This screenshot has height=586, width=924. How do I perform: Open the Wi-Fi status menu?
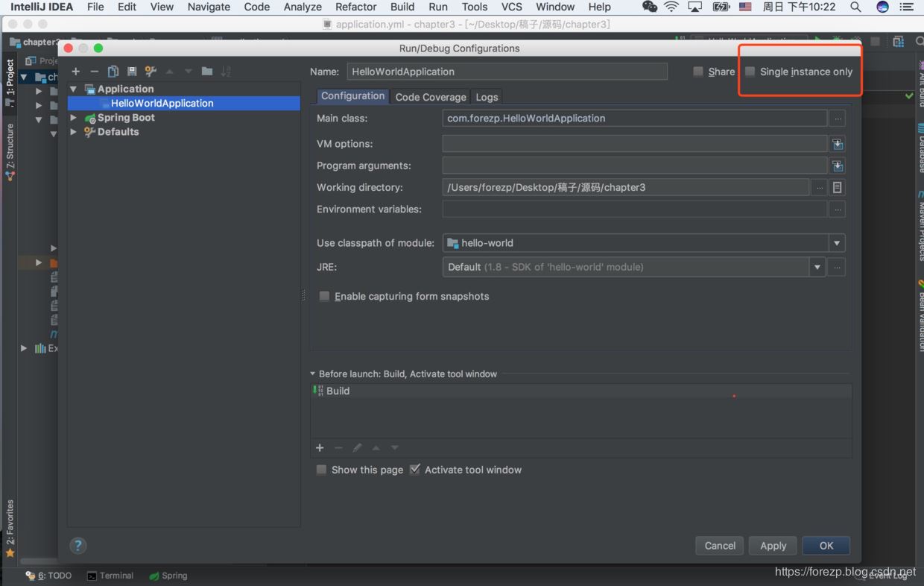point(671,7)
